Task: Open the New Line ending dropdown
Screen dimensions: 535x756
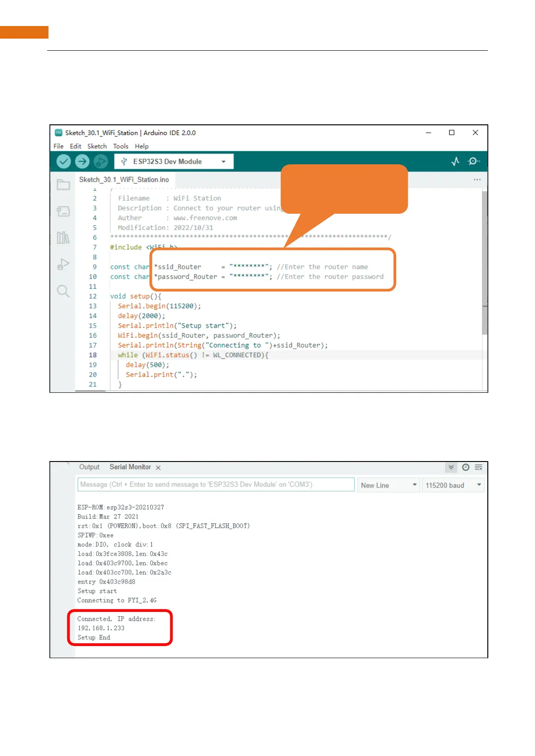Action: pyautogui.click(x=389, y=485)
